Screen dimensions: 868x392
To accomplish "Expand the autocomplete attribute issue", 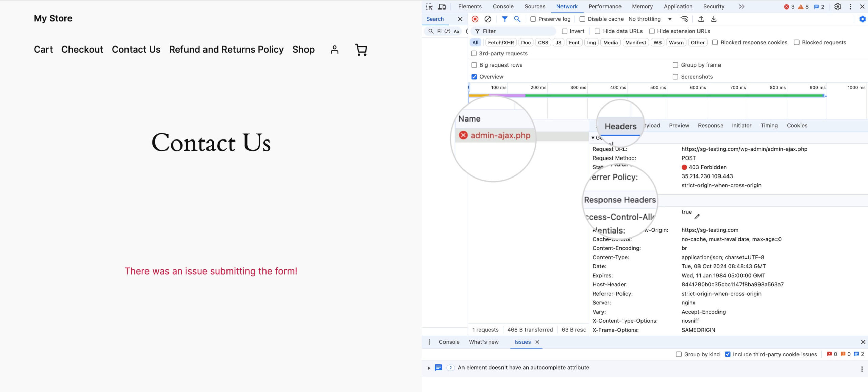I will point(429,368).
